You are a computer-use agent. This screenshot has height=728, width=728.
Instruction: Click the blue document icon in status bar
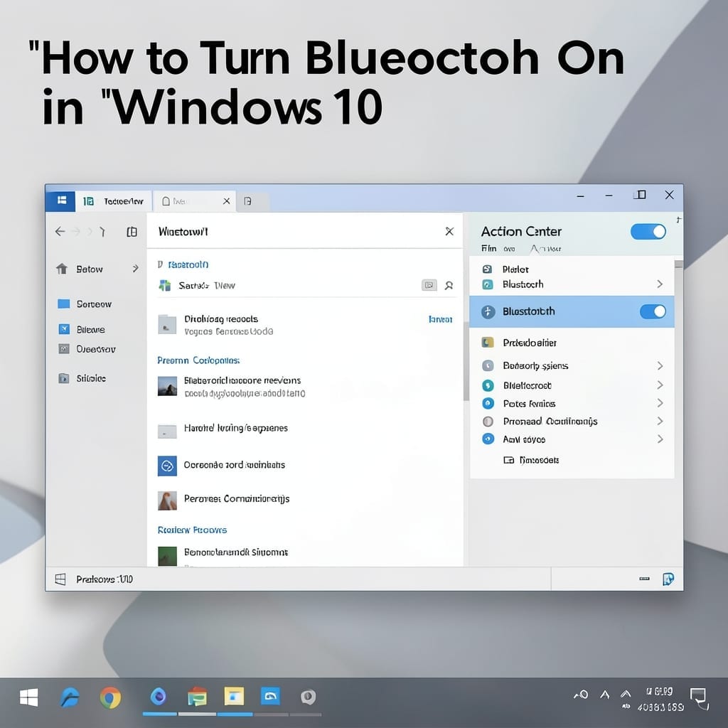[668, 579]
